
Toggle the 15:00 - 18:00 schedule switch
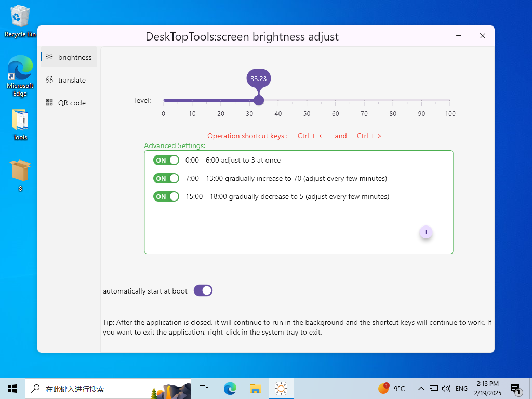coord(166,196)
